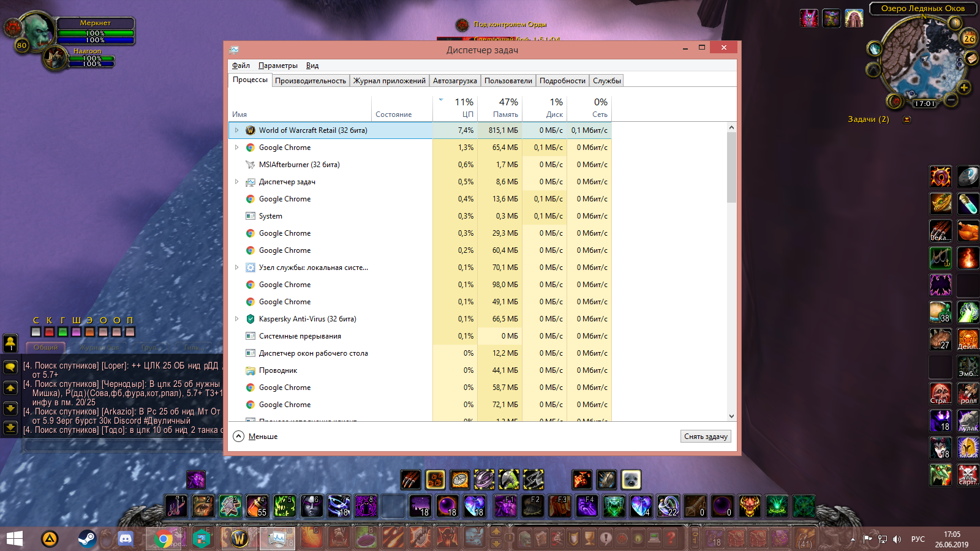Expand the Kaspersky Anti-Virus process group
980x551 pixels.
(236, 319)
